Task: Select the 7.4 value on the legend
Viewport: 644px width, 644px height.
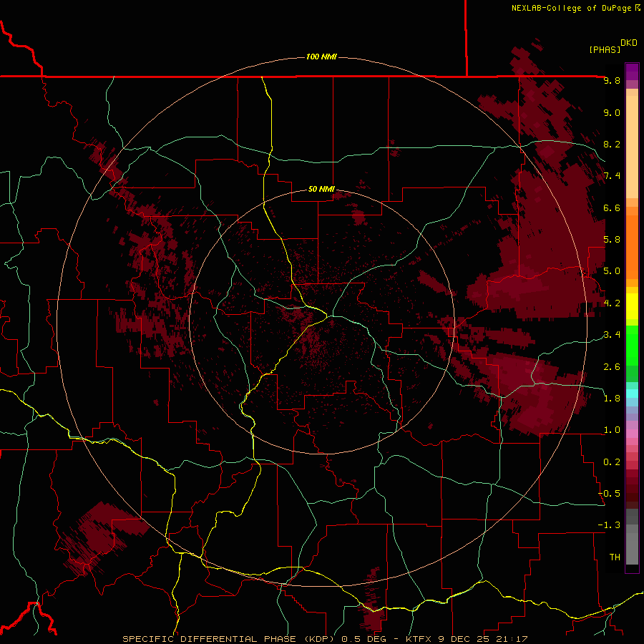Action: (x=612, y=176)
